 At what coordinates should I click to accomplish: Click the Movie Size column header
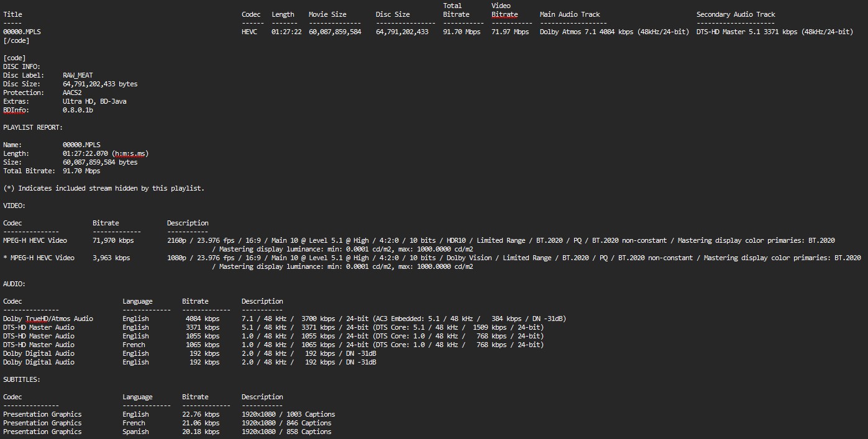click(x=327, y=14)
